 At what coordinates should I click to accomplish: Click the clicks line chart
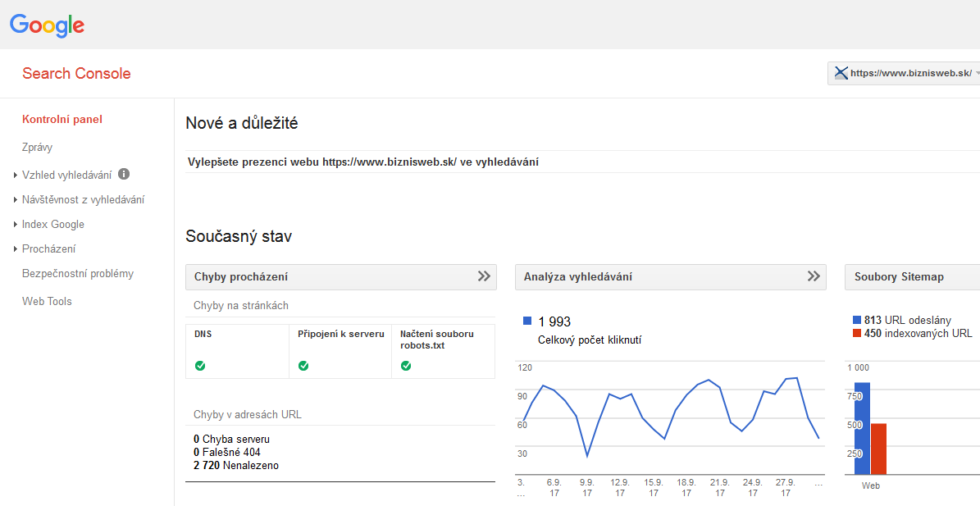click(671, 417)
